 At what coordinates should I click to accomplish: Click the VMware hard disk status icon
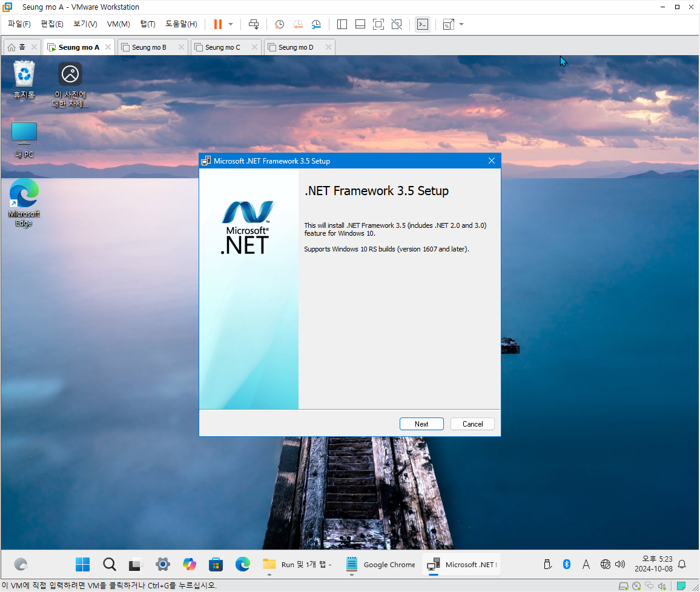tap(623, 586)
